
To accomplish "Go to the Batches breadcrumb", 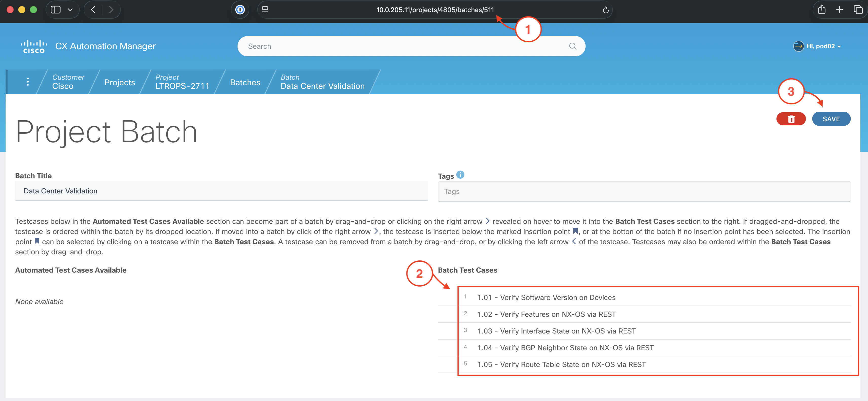I will coord(245,82).
